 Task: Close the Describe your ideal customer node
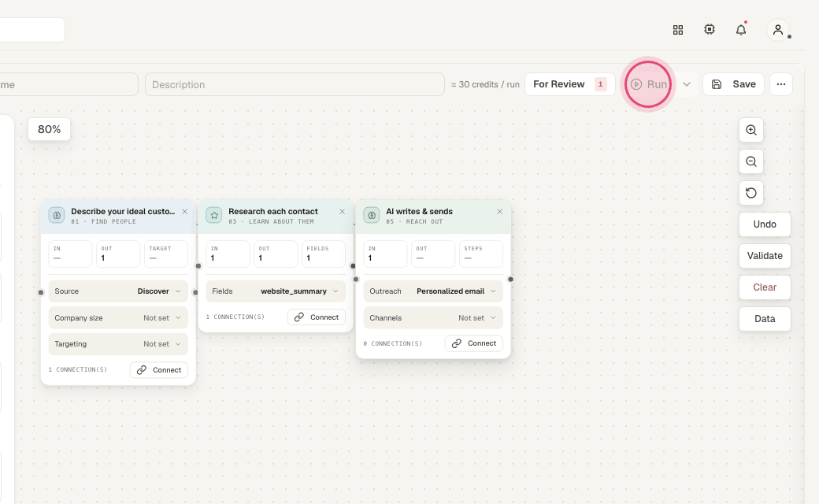(184, 212)
